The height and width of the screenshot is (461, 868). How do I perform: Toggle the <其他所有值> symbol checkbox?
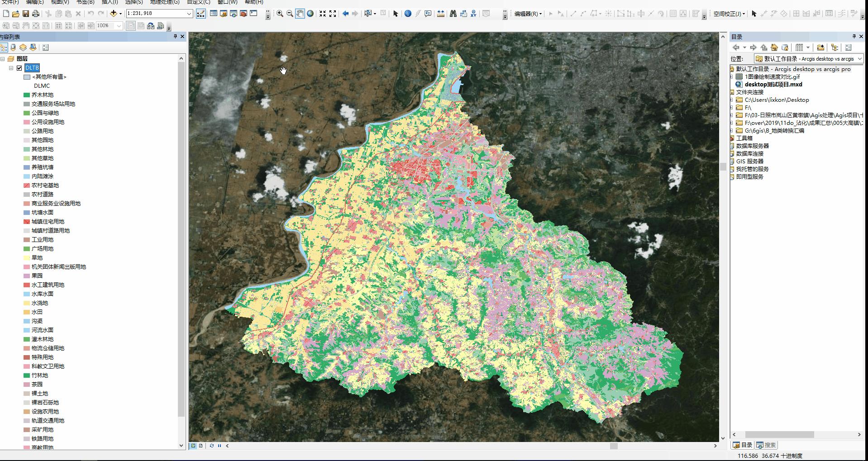coord(26,77)
